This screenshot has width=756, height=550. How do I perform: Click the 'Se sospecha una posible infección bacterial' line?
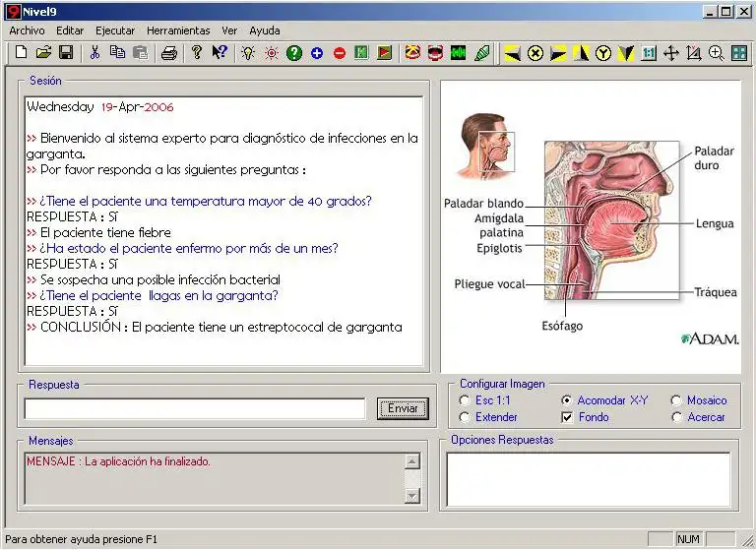[x=154, y=279]
